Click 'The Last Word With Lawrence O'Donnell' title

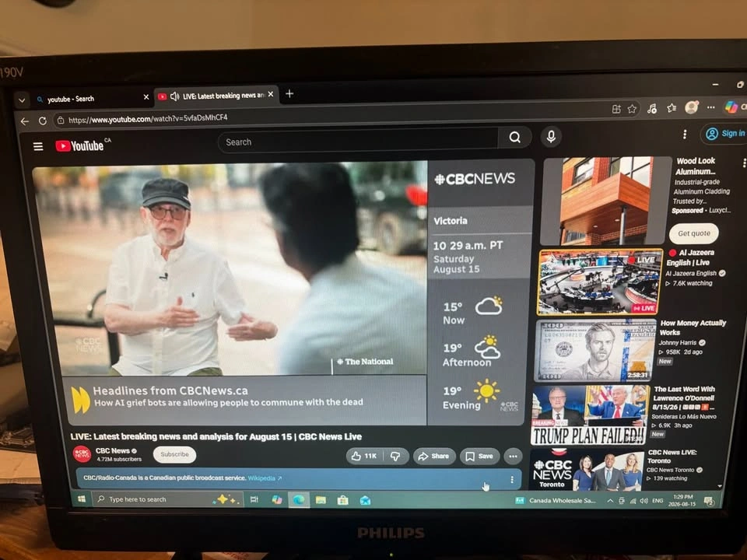684,398
